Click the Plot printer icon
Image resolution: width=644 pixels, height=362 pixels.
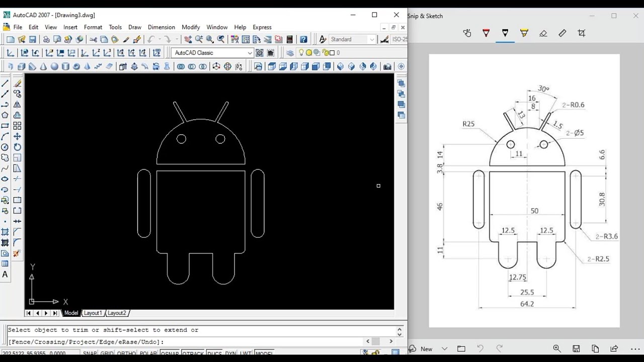click(x=46, y=39)
